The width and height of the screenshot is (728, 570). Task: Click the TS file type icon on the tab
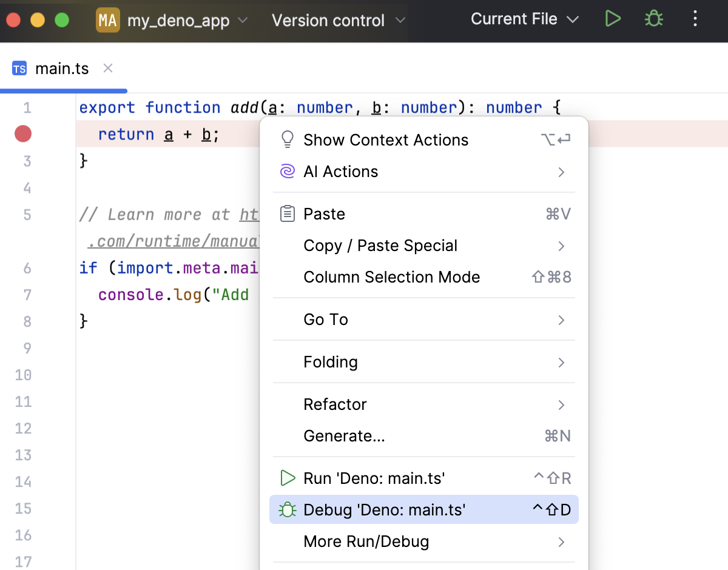(19, 69)
